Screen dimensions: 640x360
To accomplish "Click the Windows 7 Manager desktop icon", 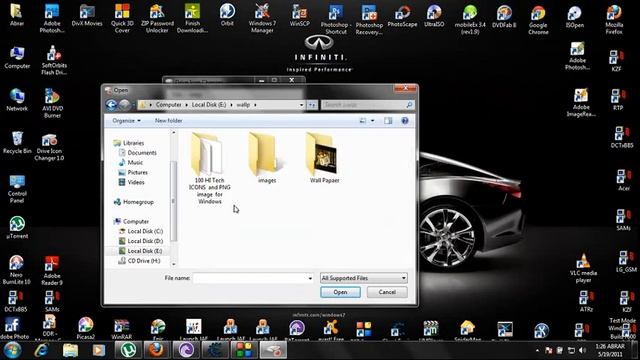I will tap(262, 19).
